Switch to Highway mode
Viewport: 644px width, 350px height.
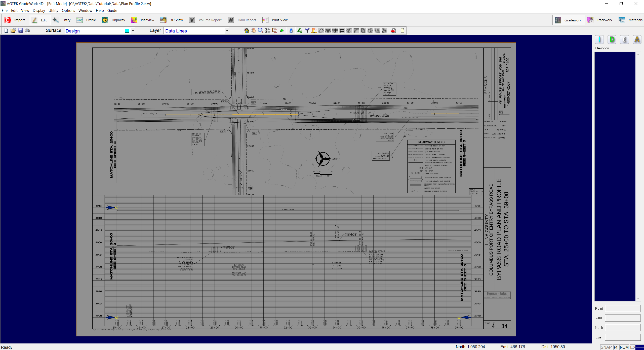coord(113,20)
